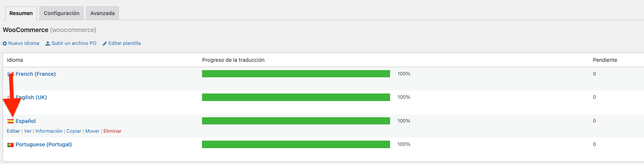This screenshot has height=164, width=644.
Task: Open the Portuguese (Portugal) language link
Action: (44, 144)
